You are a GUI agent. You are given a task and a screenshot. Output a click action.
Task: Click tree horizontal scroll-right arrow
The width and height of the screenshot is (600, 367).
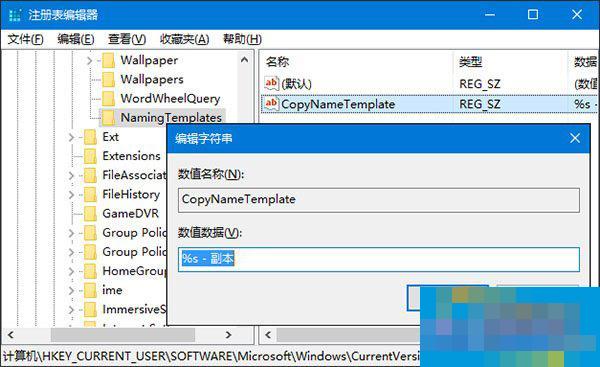point(228,335)
